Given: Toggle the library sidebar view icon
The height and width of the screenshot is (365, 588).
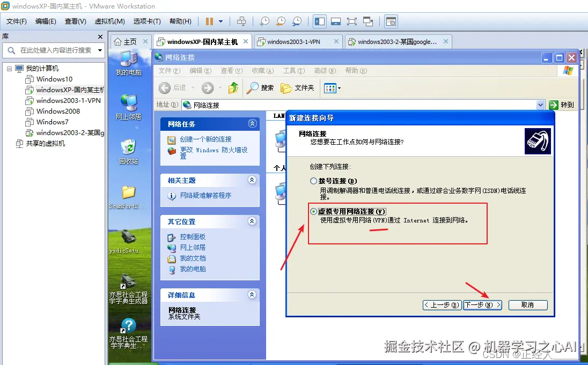Looking at the screenshot, I should [x=320, y=21].
